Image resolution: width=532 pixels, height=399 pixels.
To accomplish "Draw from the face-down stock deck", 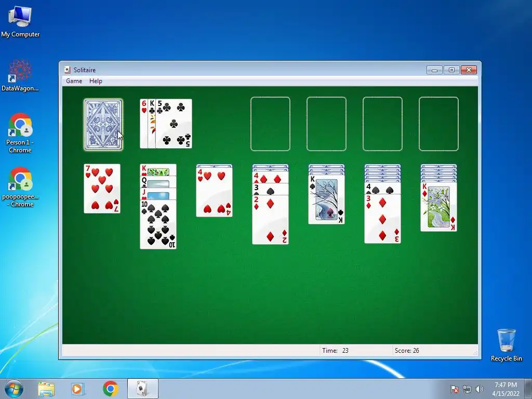I will 103,124.
